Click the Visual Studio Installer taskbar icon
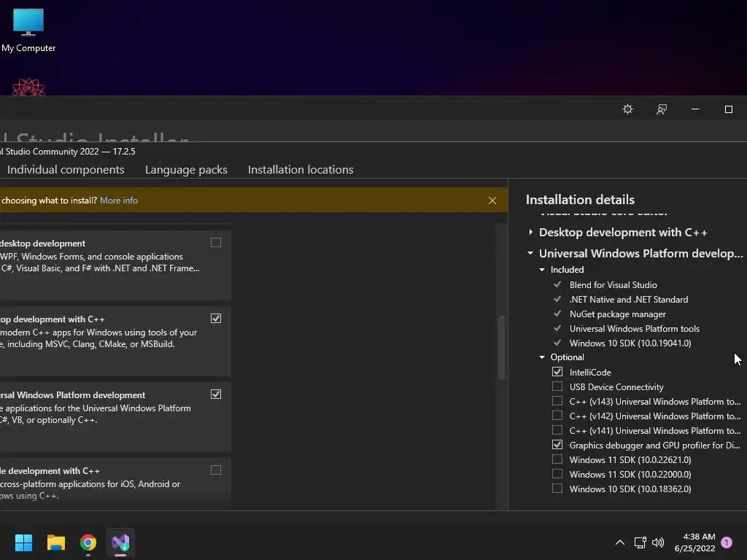The width and height of the screenshot is (747, 560). (120, 542)
